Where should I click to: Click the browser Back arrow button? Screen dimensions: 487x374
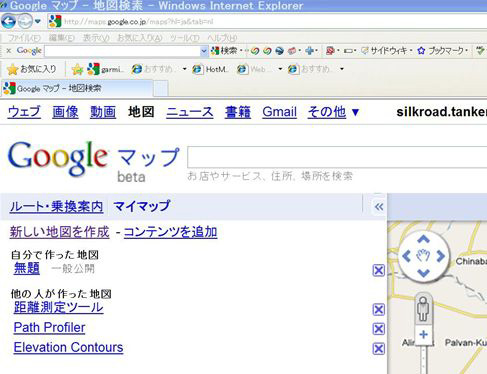(8, 22)
